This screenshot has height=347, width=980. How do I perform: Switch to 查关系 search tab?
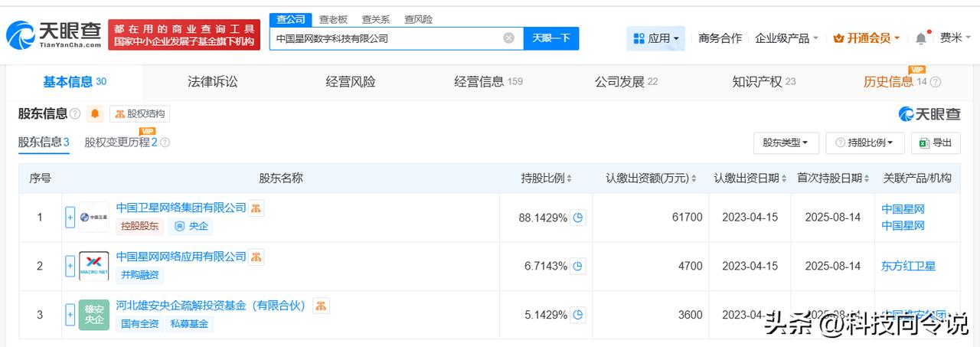tap(376, 19)
